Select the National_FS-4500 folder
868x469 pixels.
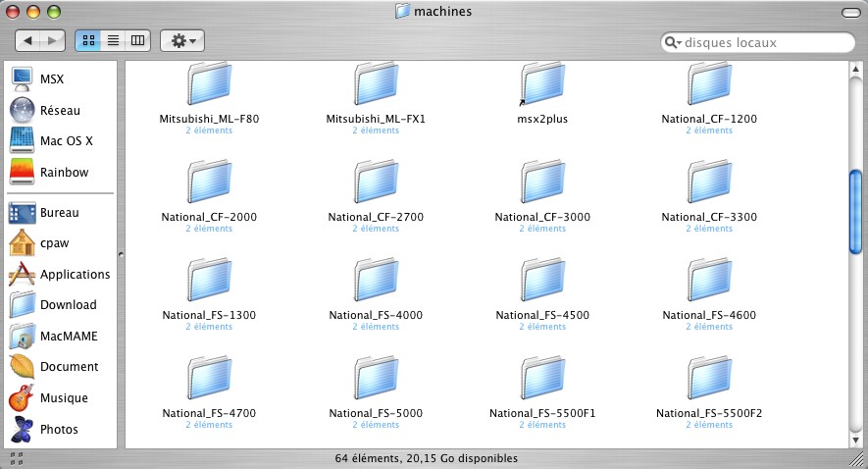coord(542,279)
